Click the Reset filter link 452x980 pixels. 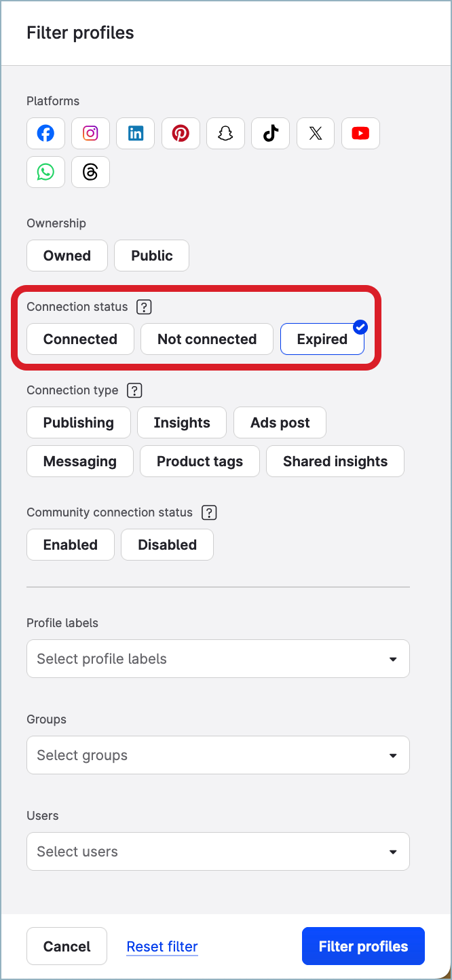point(162,947)
